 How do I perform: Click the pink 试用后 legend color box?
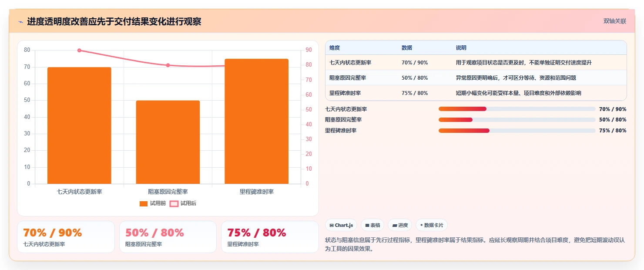174,203
